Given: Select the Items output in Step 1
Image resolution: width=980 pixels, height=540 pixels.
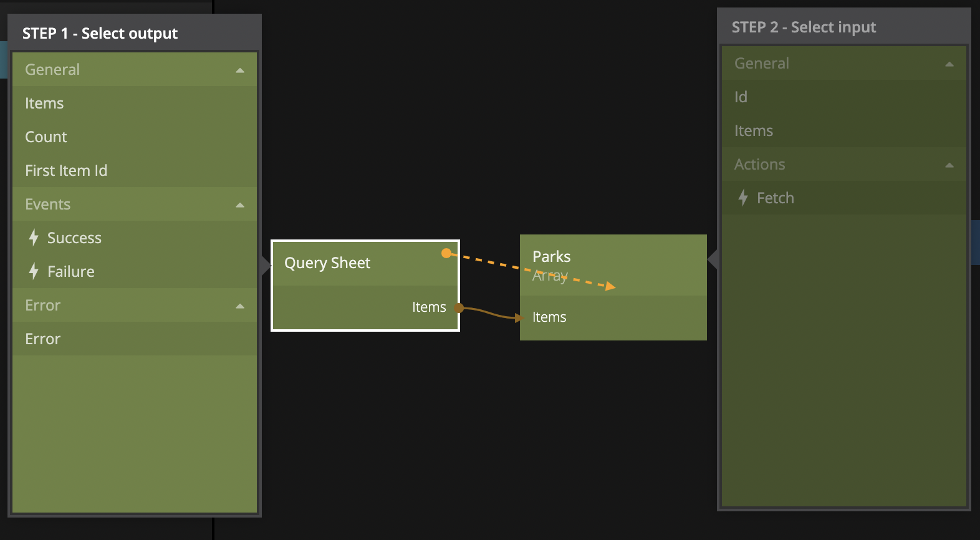Looking at the screenshot, I should 44,104.
